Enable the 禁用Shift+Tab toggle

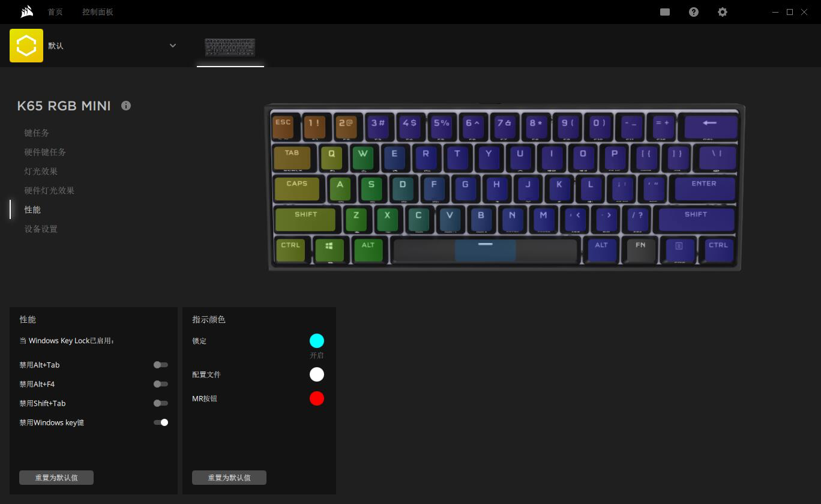[x=160, y=403]
